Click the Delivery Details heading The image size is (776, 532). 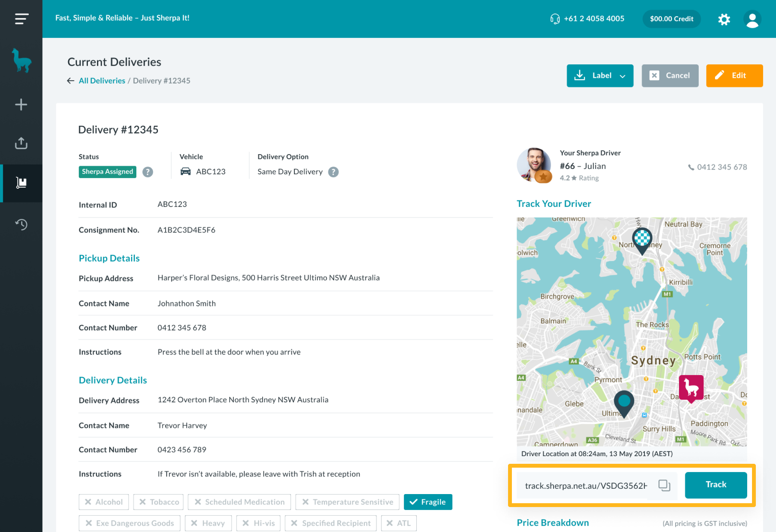(113, 380)
